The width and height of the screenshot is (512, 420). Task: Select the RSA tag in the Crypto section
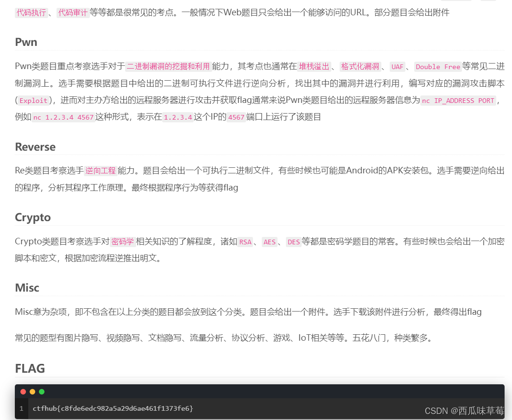(245, 242)
